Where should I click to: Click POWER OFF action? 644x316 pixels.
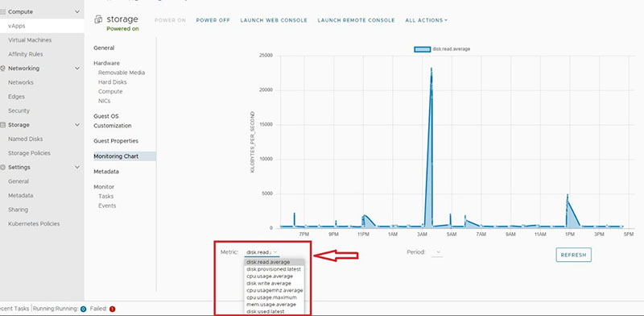pyautogui.click(x=213, y=20)
